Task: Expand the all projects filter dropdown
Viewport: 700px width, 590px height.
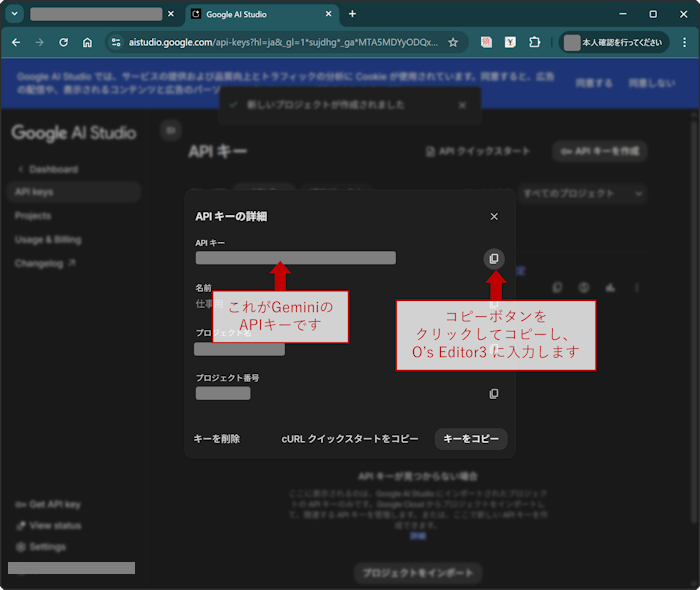Action: click(582, 193)
